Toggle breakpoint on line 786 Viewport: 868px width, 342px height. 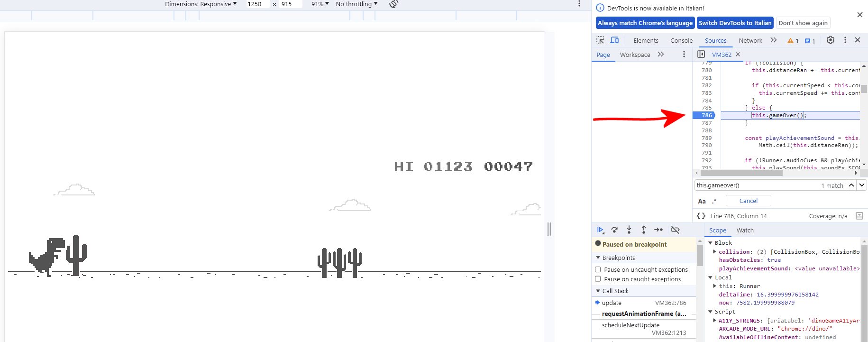707,115
